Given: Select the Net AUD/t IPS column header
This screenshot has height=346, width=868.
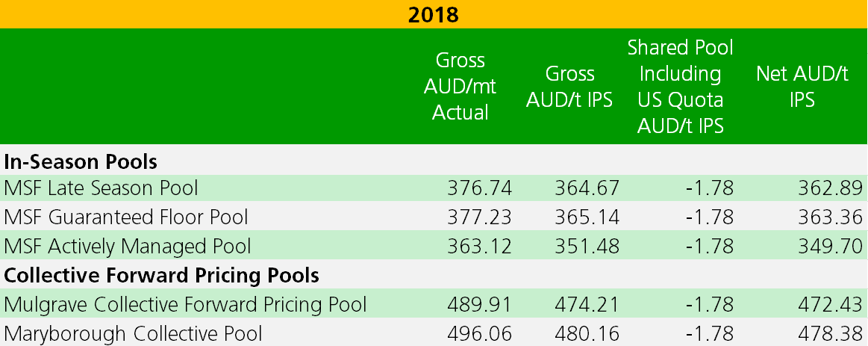Looking at the screenshot, I should pyautogui.click(x=802, y=87).
